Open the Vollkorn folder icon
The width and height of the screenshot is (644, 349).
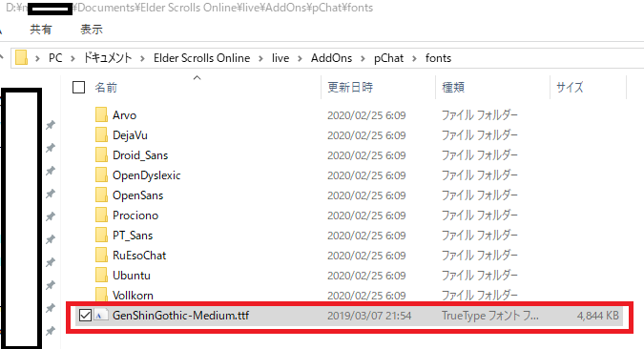click(x=101, y=295)
